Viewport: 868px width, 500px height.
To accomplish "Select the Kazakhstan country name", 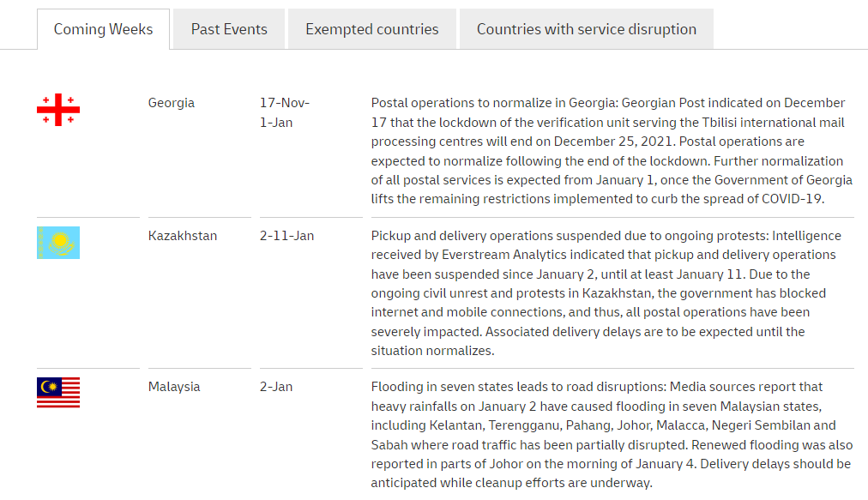I will pyautogui.click(x=183, y=236).
